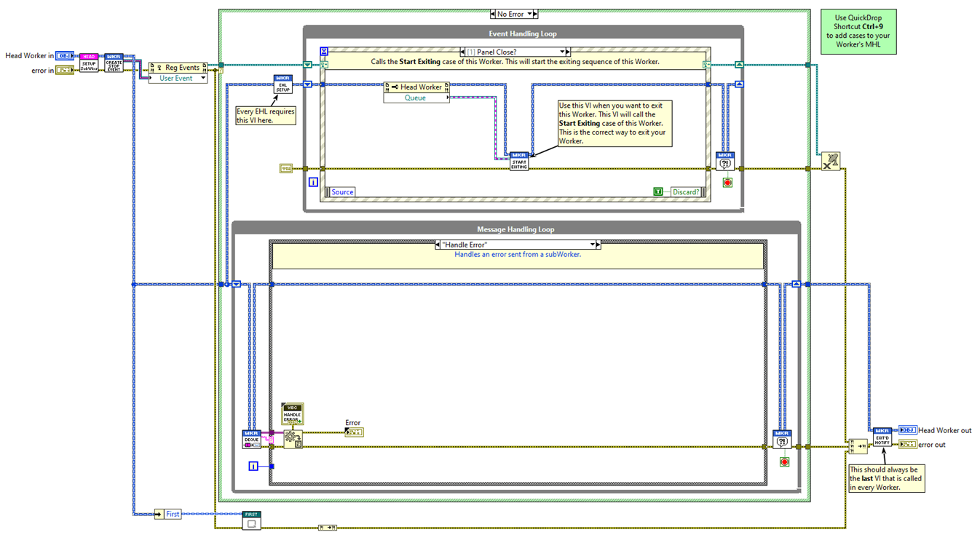
Task: Click the error constant left of the event loop
Action: point(286,169)
